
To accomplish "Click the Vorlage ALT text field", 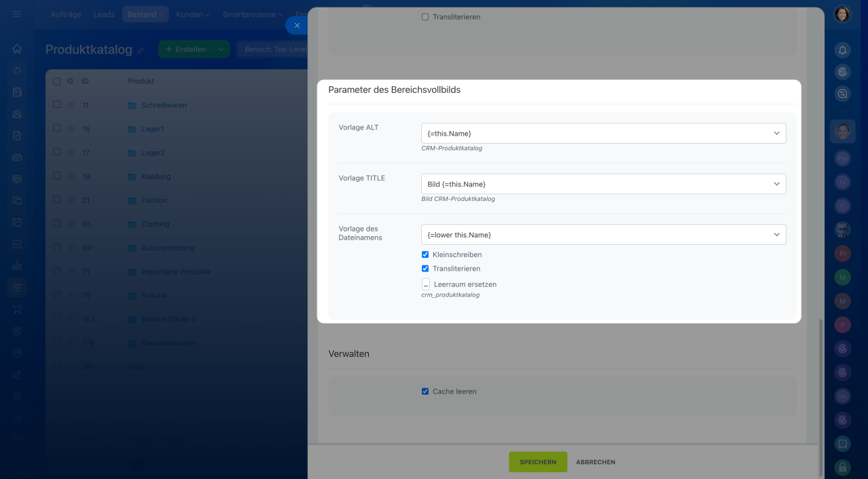I will click(x=604, y=134).
